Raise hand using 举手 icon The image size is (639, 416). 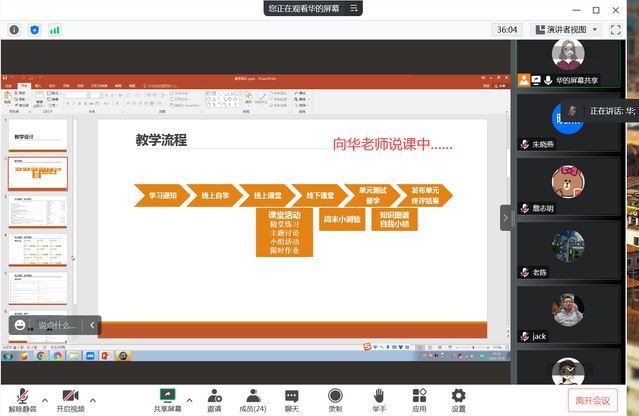tap(379, 399)
